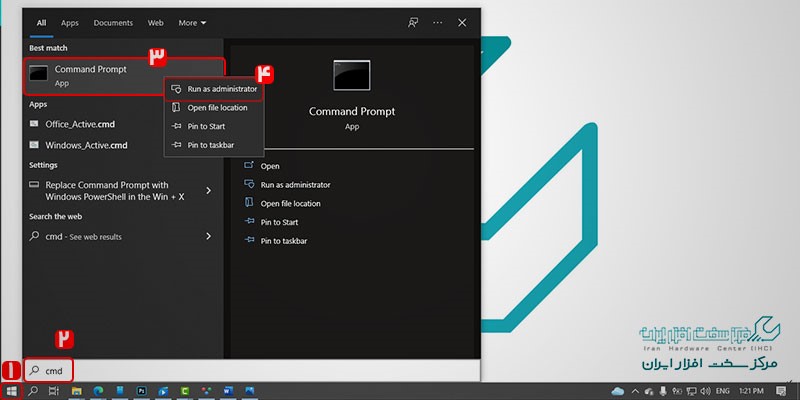This screenshot has width=800, height=400.
Task: Click the Search the web heading
Action: coord(56,216)
